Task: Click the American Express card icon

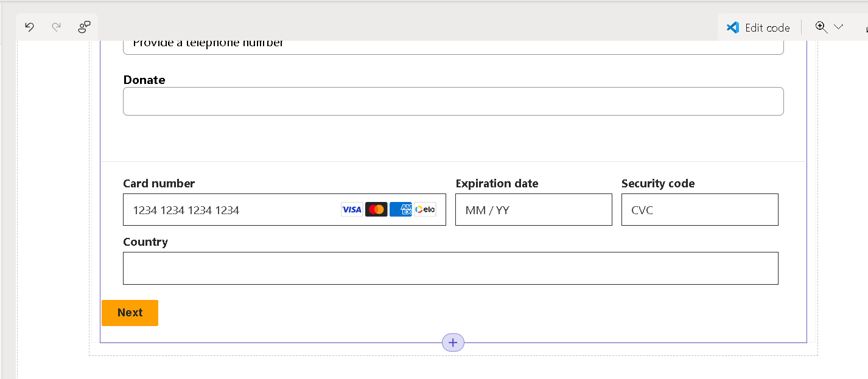Action: click(401, 210)
